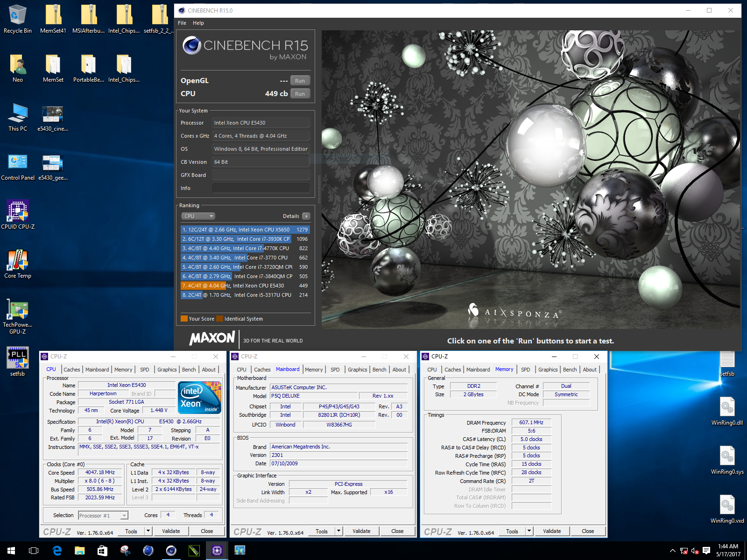Toggle ranking Details arrow button

pyautogui.click(x=306, y=216)
